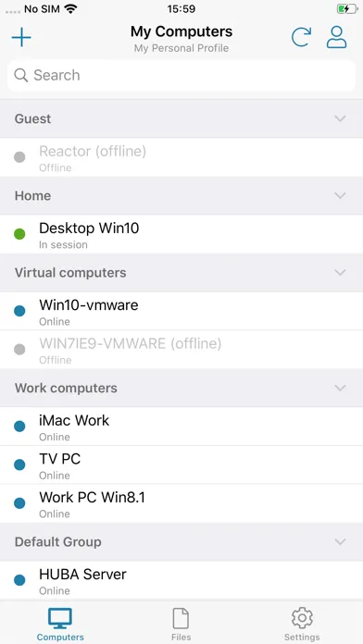This screenshot has height=644, width=363.
Task: Tap the Computers monitor icon
Action: click(60, 618)
